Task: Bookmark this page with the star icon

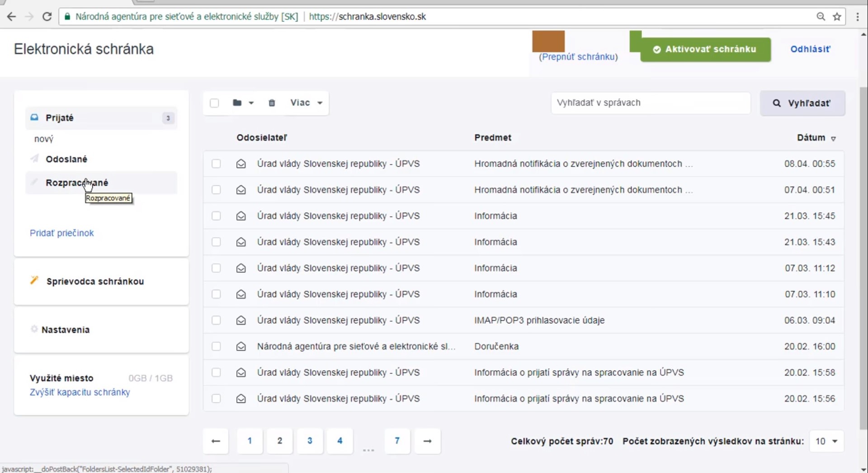Action: (837, 17)
